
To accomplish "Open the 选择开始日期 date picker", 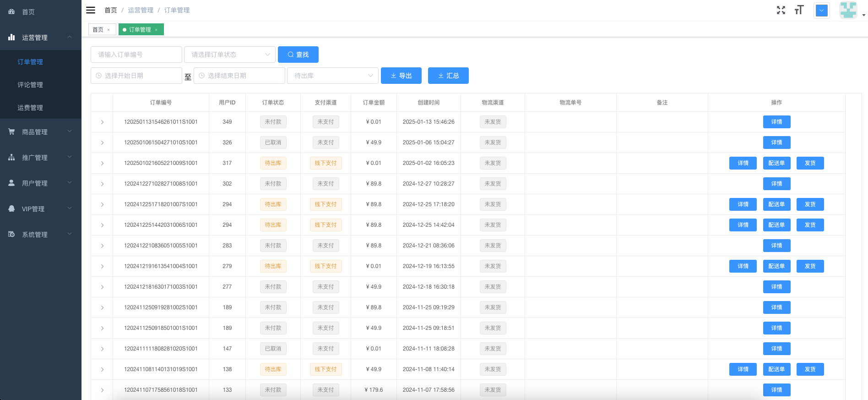I will (136, 76).
